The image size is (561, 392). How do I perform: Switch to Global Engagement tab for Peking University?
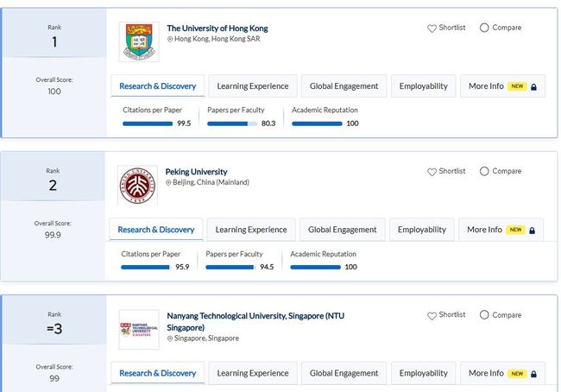pyautogui.click(x=342, y=230)
